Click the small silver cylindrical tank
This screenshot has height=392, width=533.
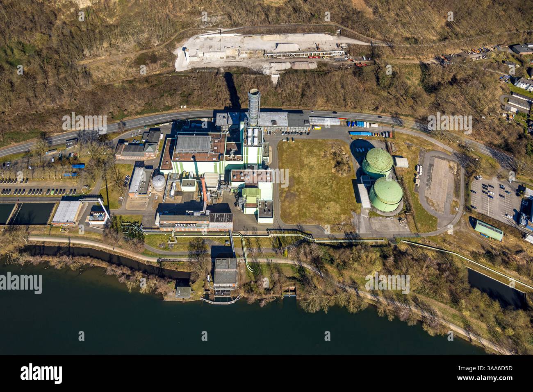coord(159,183)
